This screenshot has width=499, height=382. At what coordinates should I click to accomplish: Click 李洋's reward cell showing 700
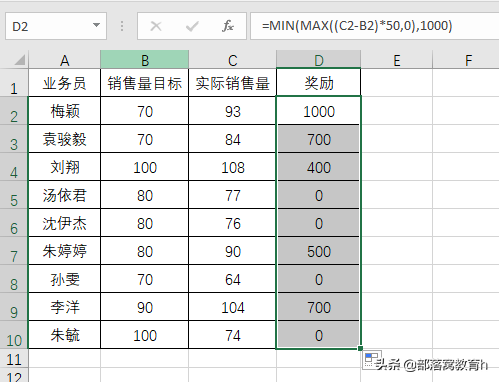(318, 307)
